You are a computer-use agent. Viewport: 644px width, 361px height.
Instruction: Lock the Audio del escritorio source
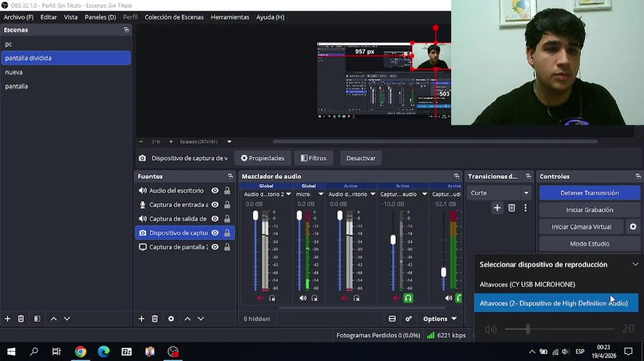click(227, 191)
